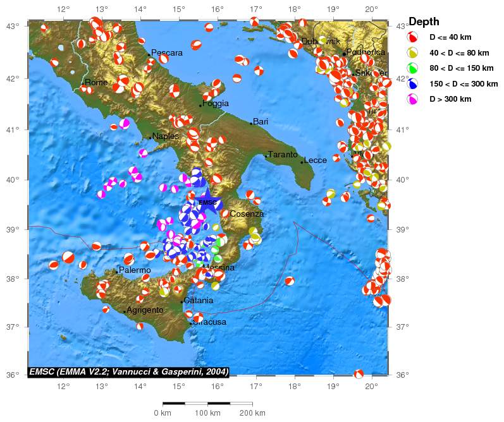The height and width of the screenshot is (422, 504).
Task: Click the large red beachball northwest of Palermo
Action: click(68, 257)
